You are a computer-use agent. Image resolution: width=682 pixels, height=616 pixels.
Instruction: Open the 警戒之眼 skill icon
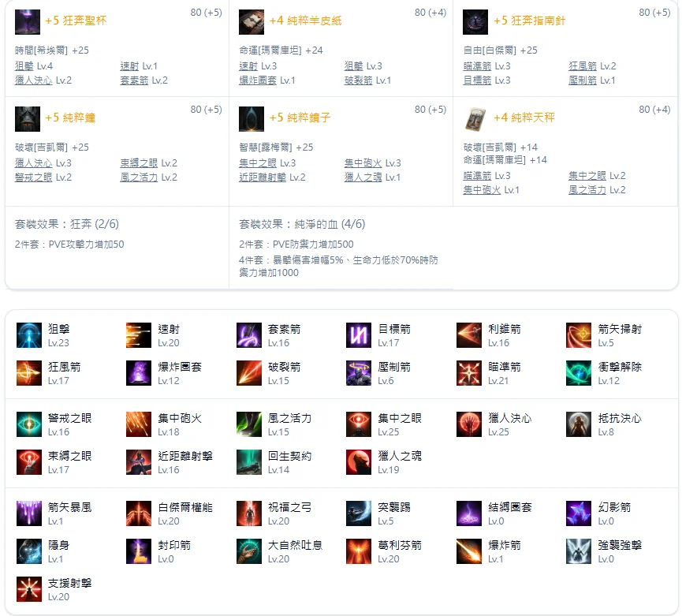coord(28,424)
